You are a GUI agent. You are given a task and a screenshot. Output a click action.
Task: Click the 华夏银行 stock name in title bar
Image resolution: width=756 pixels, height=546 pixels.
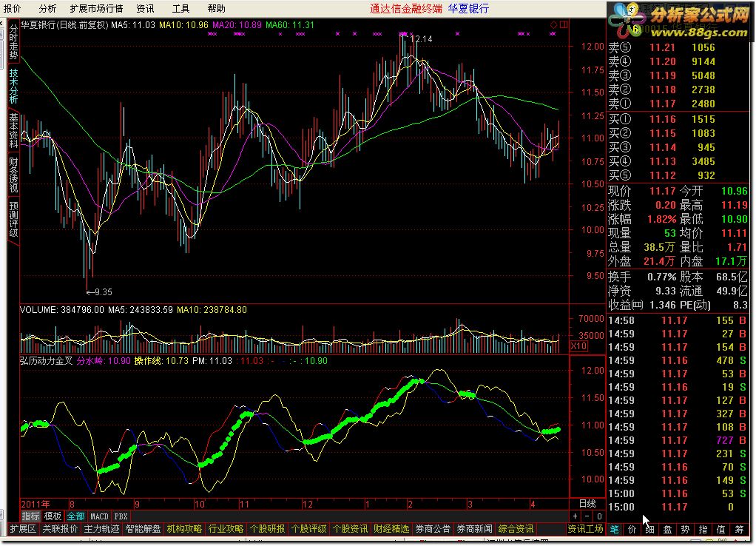click(468, 8)
